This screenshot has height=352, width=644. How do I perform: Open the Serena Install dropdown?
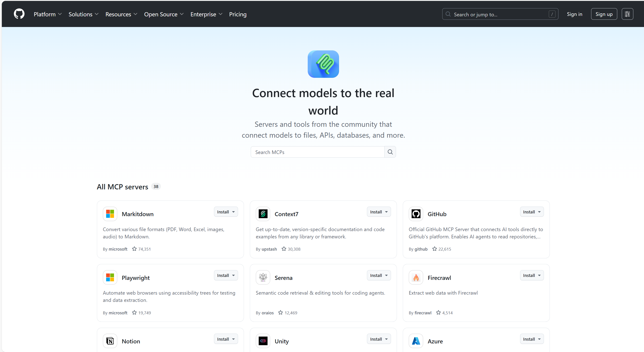(379, 275)
